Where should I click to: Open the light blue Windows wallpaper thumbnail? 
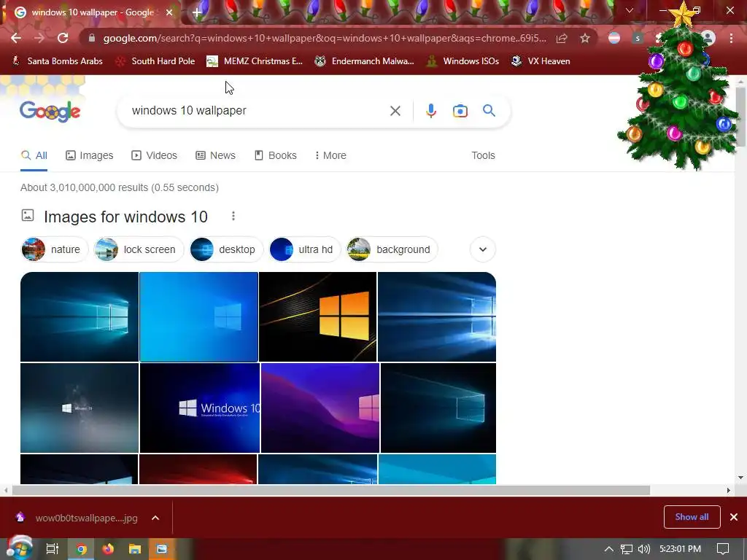point(198,316)
